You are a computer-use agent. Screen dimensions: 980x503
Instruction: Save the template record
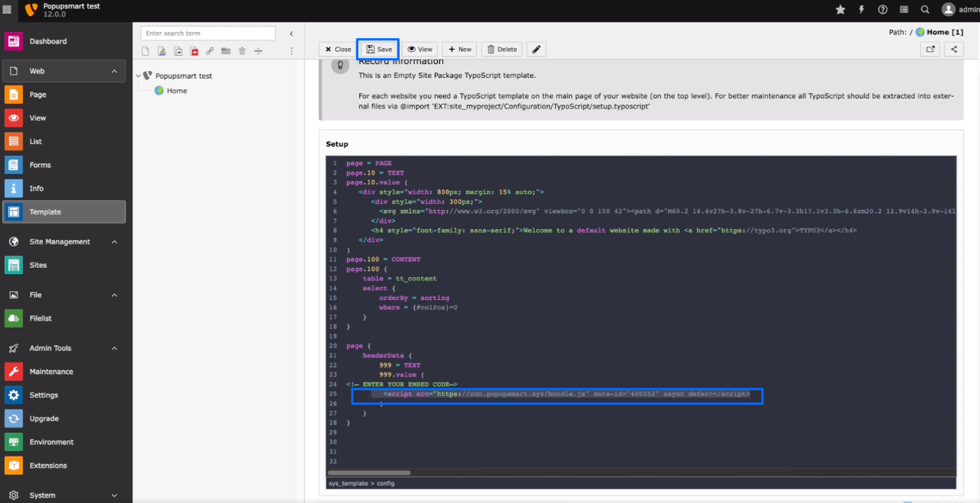[x=378, y=49]
